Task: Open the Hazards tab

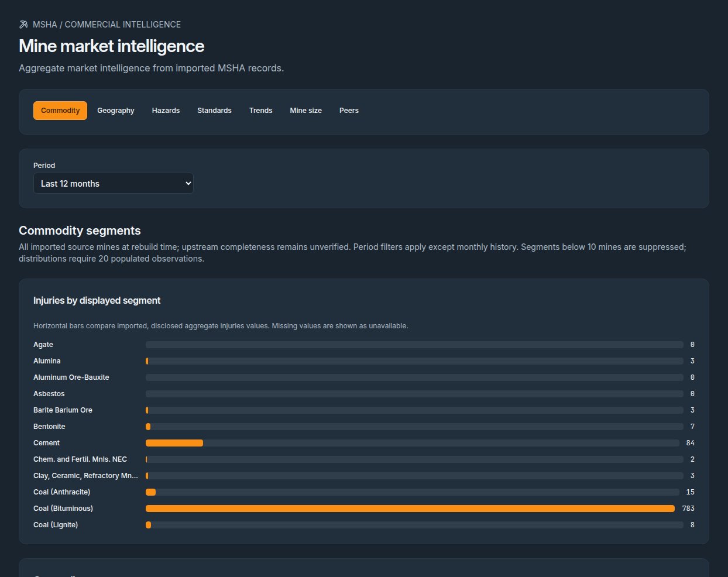Action: [166, 111]
